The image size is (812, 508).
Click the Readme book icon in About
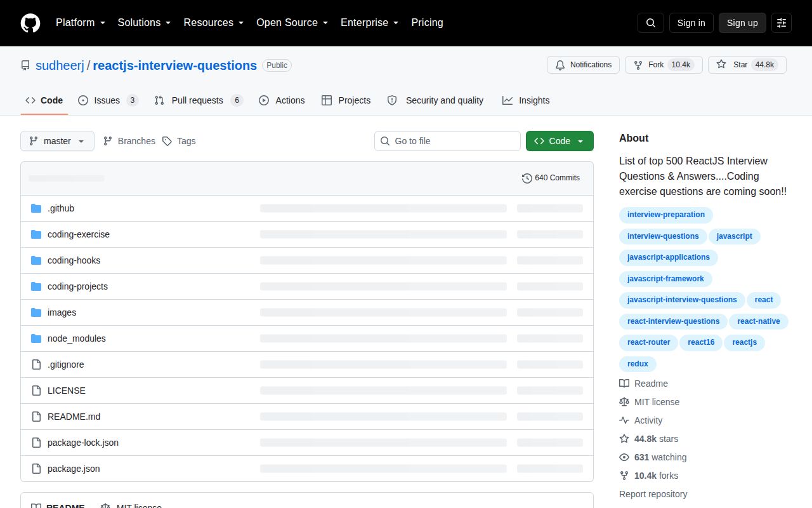tap(624, 384)
